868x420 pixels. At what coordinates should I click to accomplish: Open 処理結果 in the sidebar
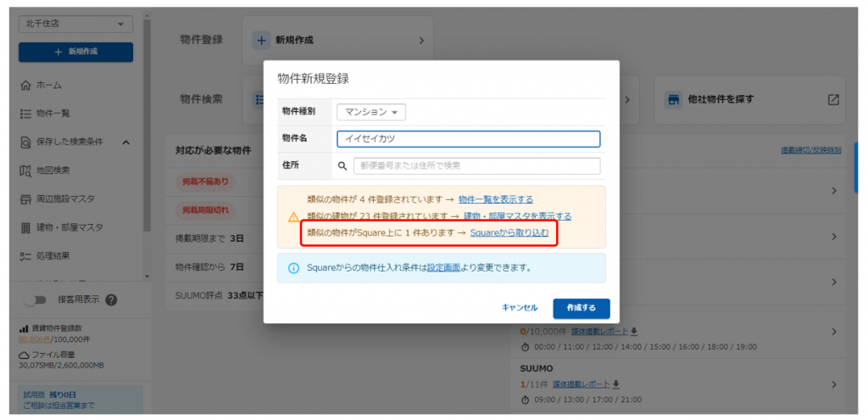point(53,256)
